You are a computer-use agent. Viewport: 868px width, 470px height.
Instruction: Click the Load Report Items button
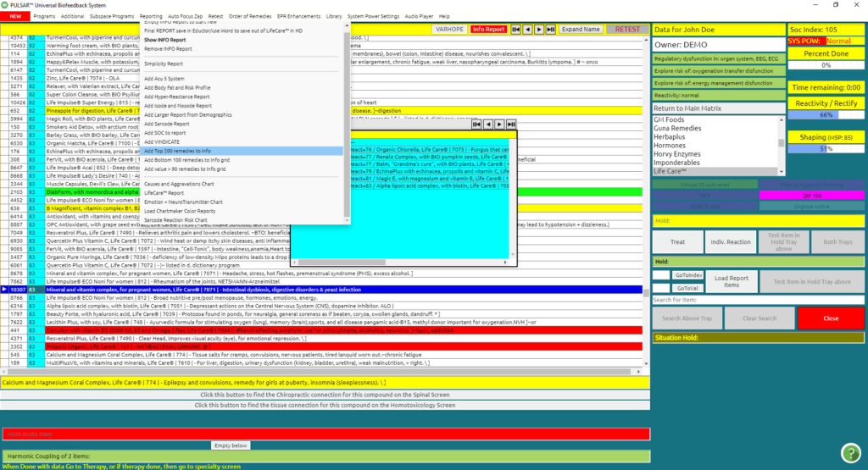click(732, 281)
